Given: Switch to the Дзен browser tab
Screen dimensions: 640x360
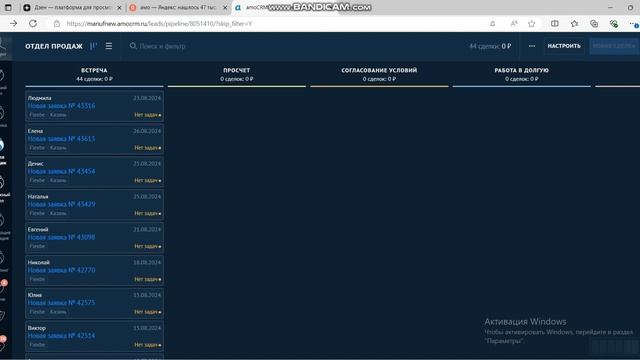Looking at the screenshot, I should pos(73,7).
